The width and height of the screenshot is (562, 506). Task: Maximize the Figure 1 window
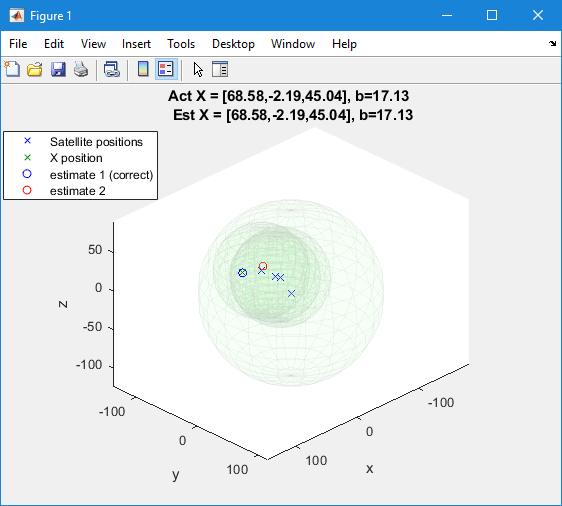(x=492, y=15)
